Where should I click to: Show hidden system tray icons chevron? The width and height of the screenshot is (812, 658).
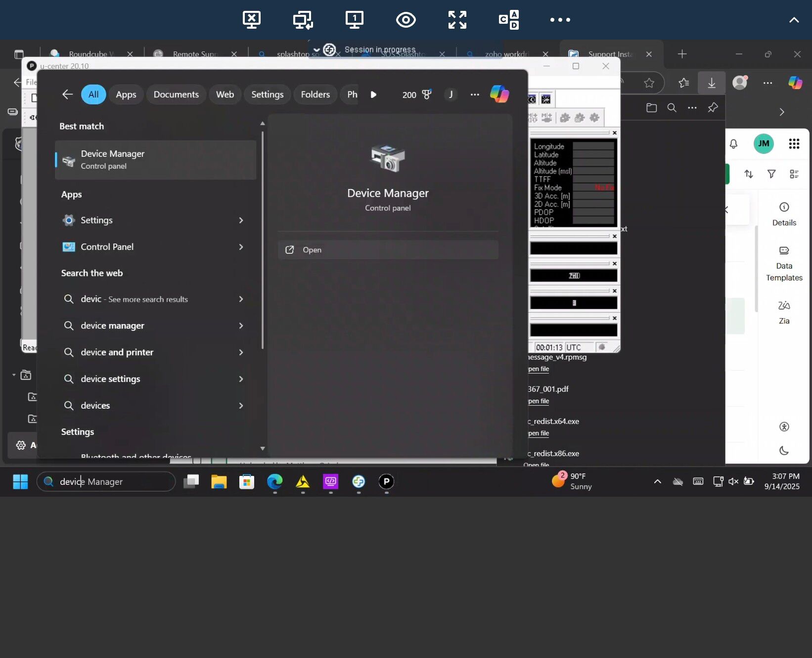click(x=657, y=481)
